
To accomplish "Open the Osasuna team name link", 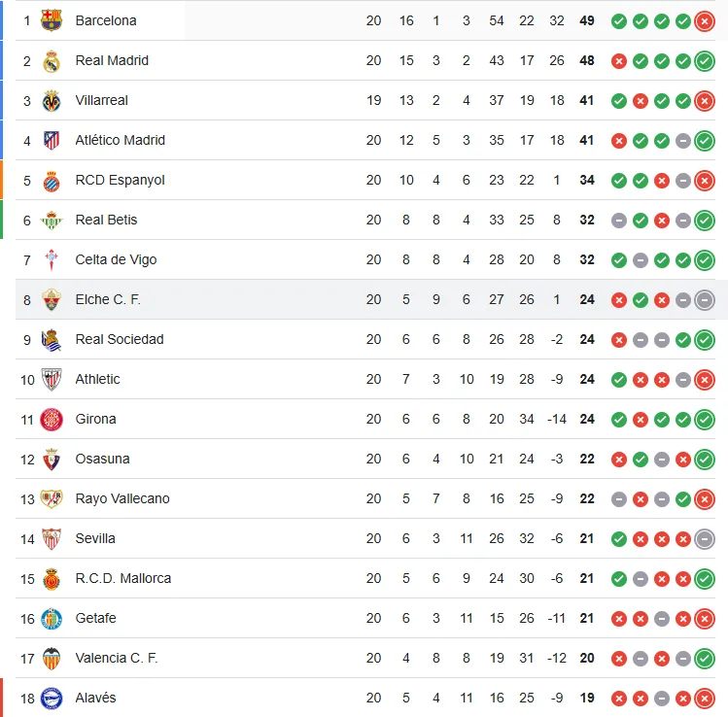I will coord(102,459).
